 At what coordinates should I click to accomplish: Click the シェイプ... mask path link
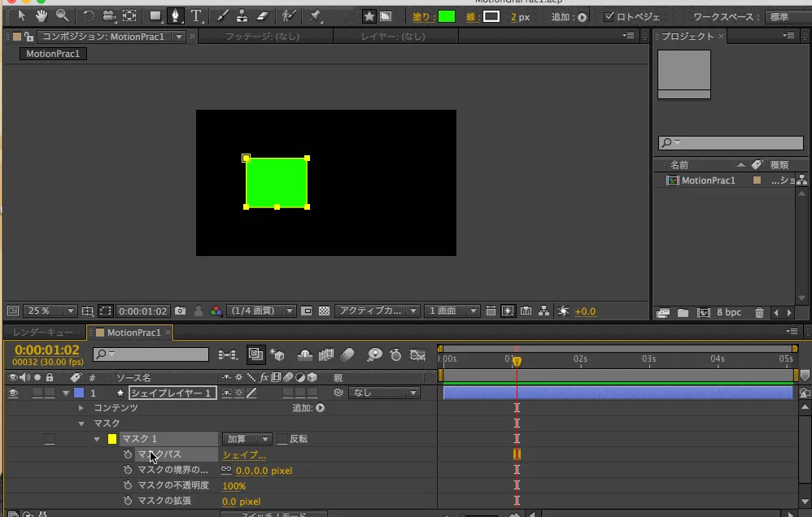click(244, 455)
